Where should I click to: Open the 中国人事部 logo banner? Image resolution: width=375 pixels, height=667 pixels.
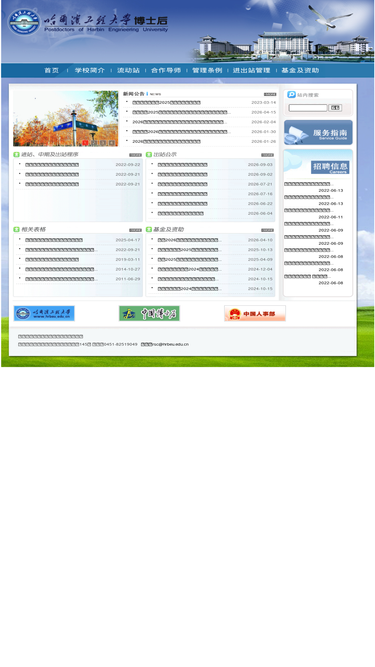coord(255,314)
